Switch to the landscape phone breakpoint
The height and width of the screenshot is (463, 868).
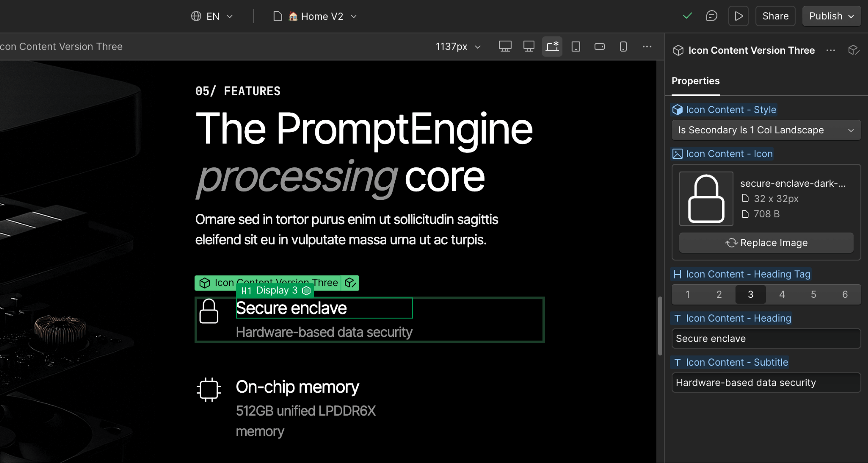[599, 47]
